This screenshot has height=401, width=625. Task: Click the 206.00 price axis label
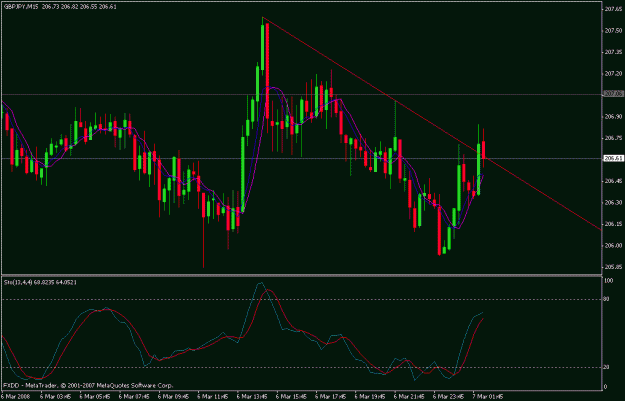pyautogui.click(x=613, y=246)
